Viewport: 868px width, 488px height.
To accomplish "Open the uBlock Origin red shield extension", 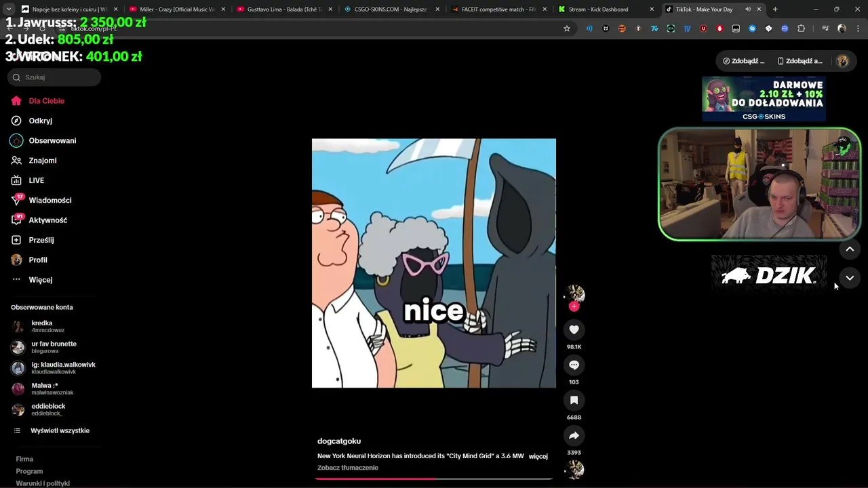I will pyautogui.click(x=703, y=28).
